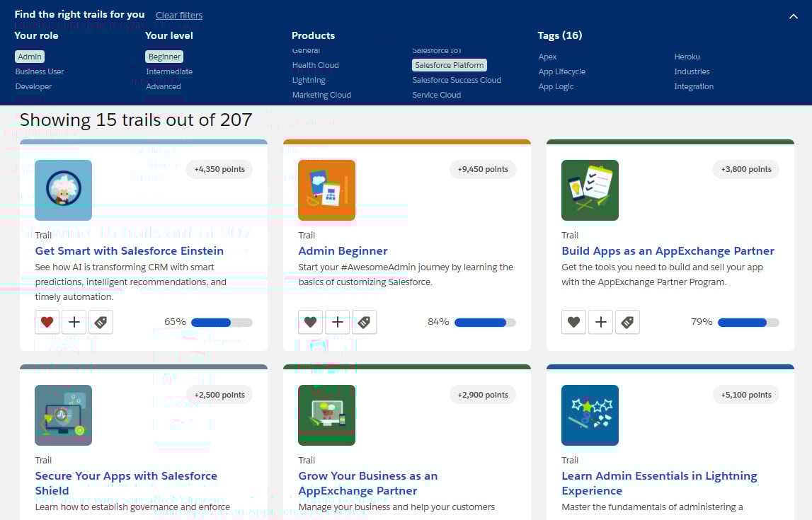Select the Intermediate level filter
This screenshot has width=812, height=520.
pyautogui.click(x=169, y=71)
